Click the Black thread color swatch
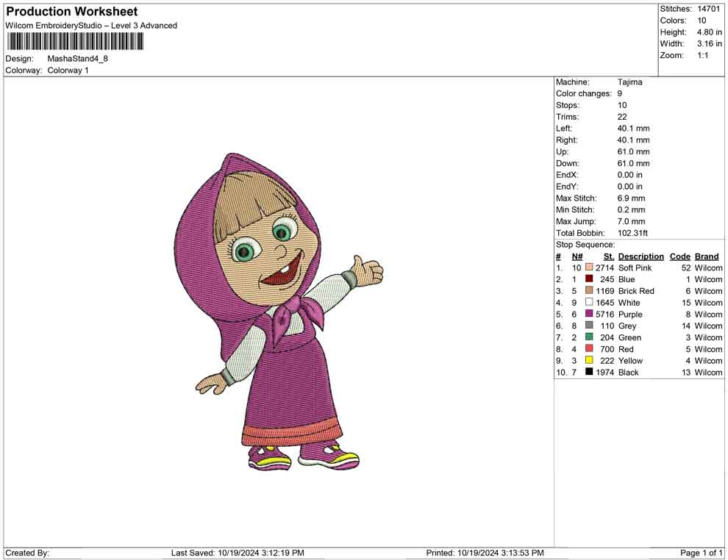 [x=589, y=373]
